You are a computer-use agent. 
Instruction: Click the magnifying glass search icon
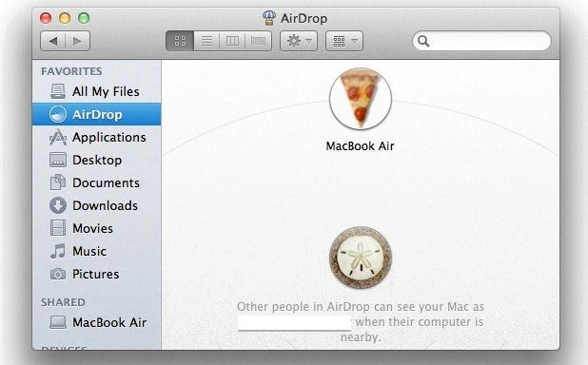[x=423, y=41]
